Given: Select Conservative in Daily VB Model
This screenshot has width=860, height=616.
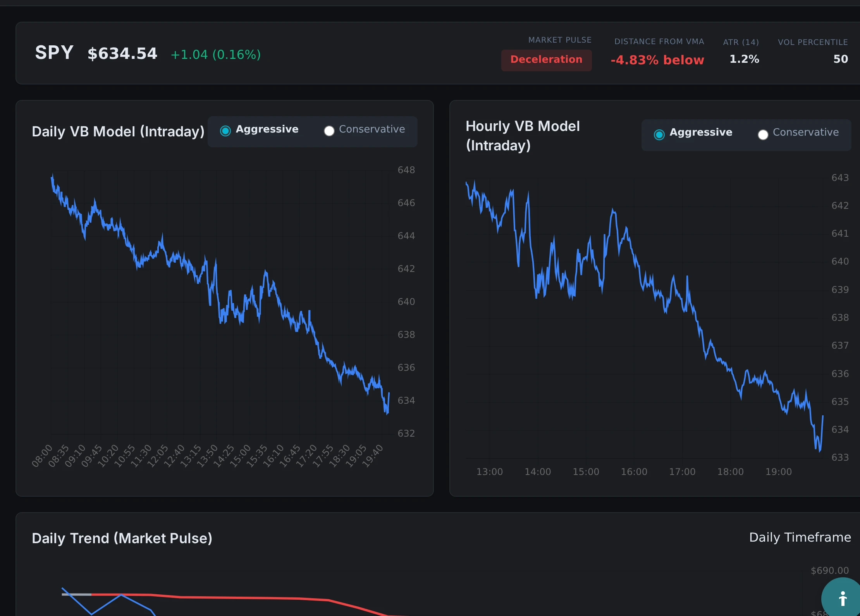Looking at the screenshot, I should tap(329, 131).
